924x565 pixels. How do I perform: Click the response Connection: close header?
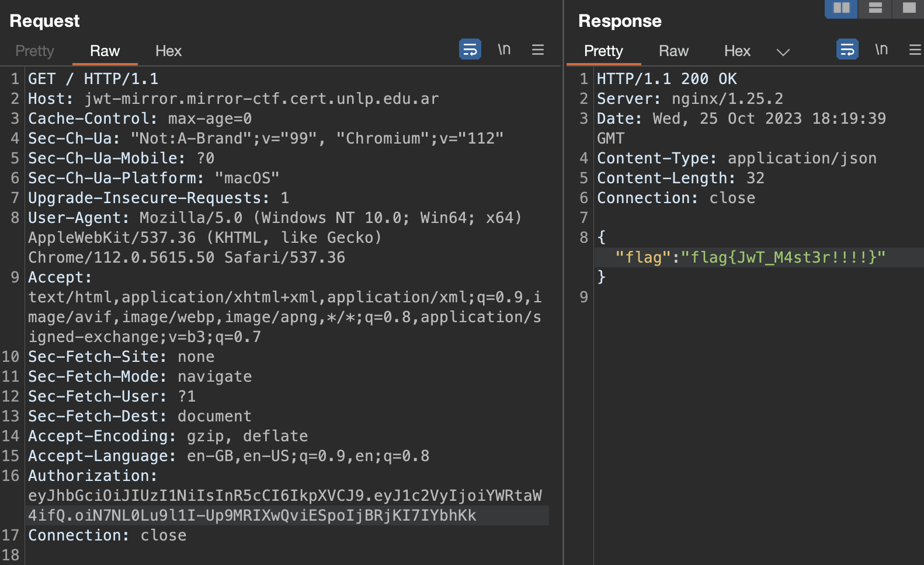point(676,198)
